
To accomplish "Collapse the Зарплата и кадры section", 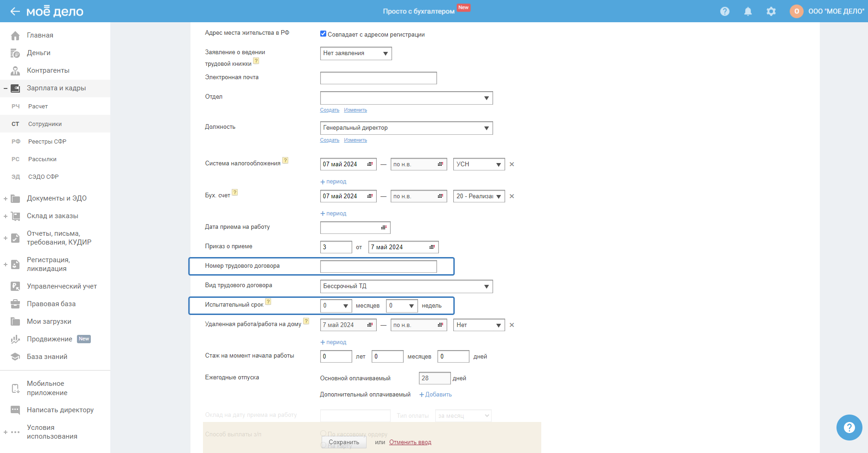I will [x=6, y=88].
